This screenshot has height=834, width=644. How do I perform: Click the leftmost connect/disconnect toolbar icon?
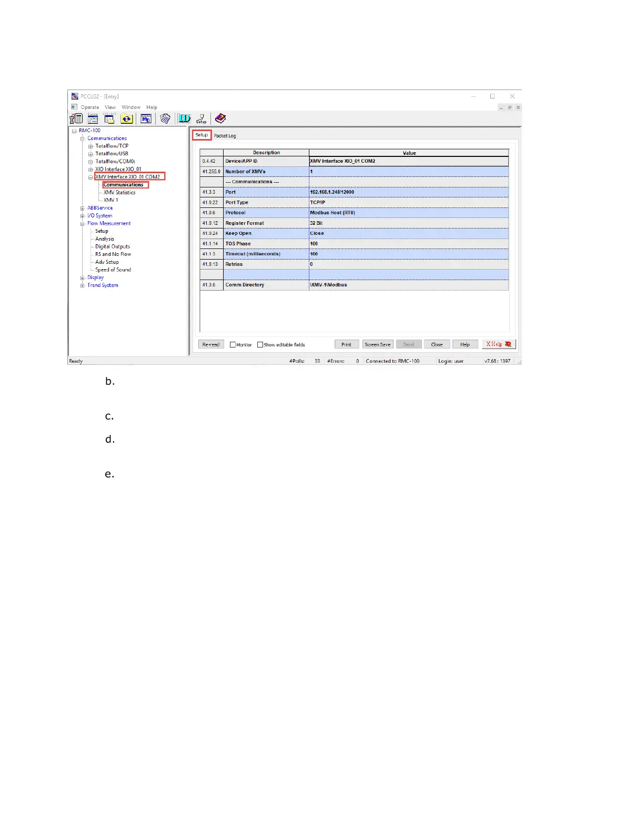pyautogui.click(x=76, y=119)
